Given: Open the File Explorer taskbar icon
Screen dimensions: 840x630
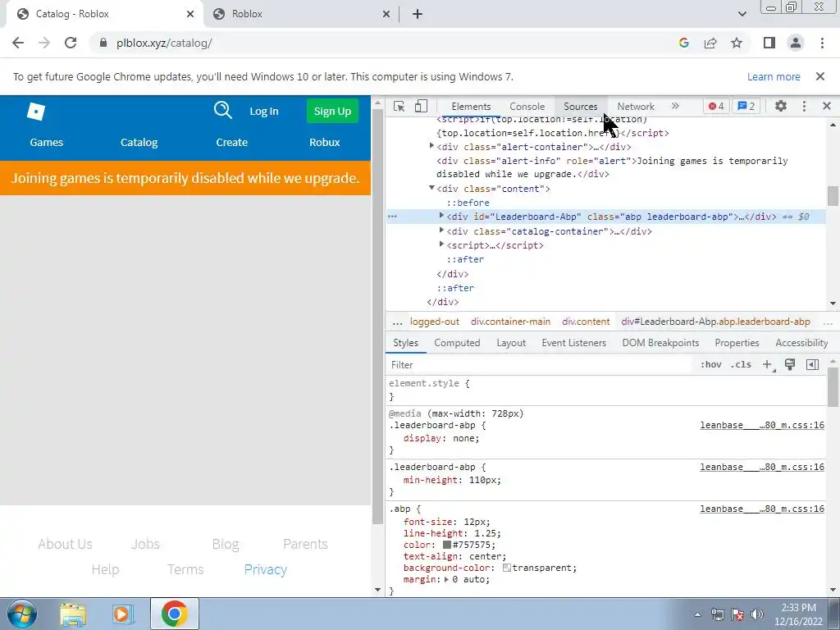Looking at the screenshot, I should [x=73, y=614].
